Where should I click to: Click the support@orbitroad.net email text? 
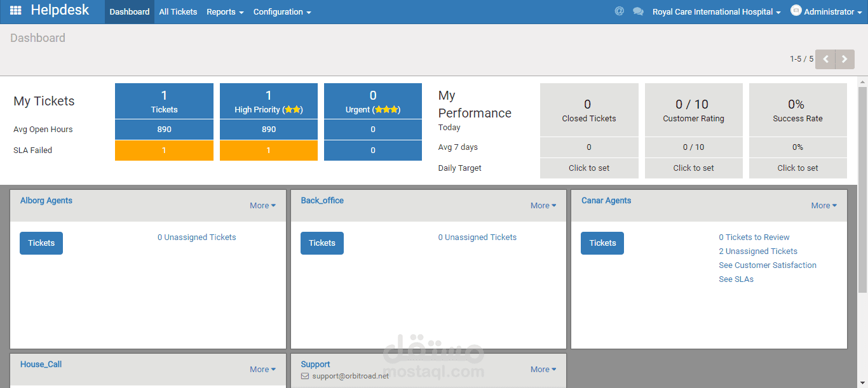tap(350, 376)
